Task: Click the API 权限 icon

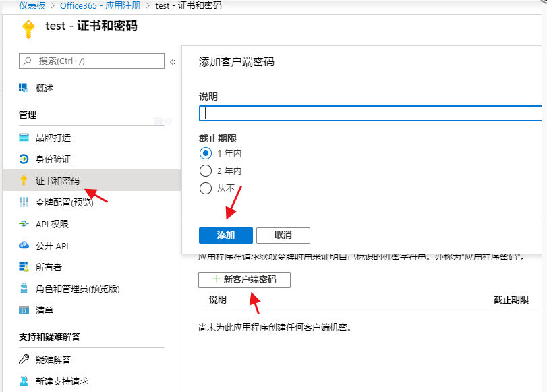Action: 24,224
